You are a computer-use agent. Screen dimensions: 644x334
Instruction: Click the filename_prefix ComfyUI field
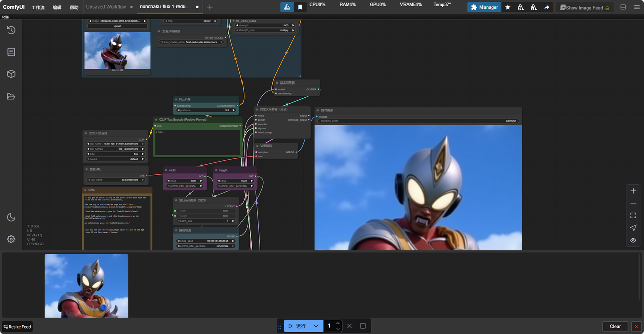tap(418, 121)
